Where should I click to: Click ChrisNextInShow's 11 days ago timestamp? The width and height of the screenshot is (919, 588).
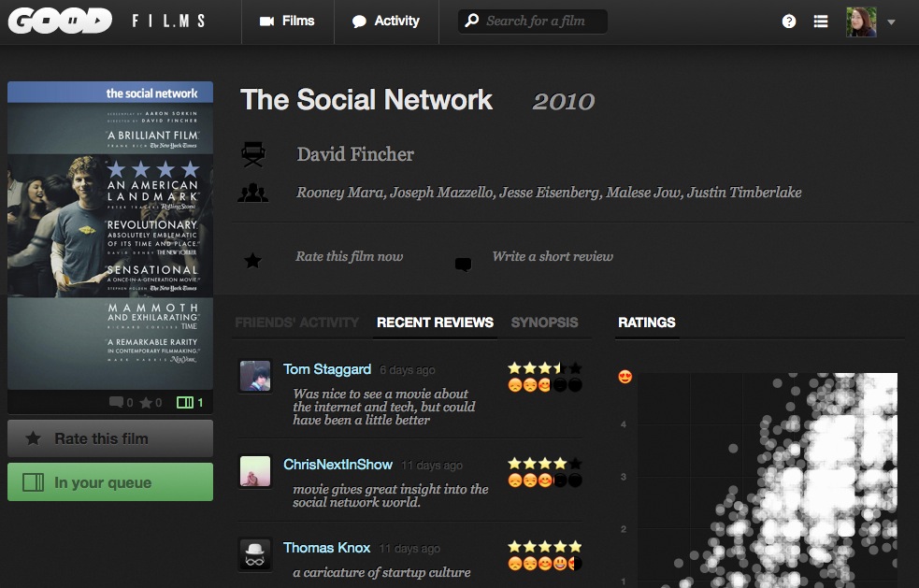click(x=432, y=466)
